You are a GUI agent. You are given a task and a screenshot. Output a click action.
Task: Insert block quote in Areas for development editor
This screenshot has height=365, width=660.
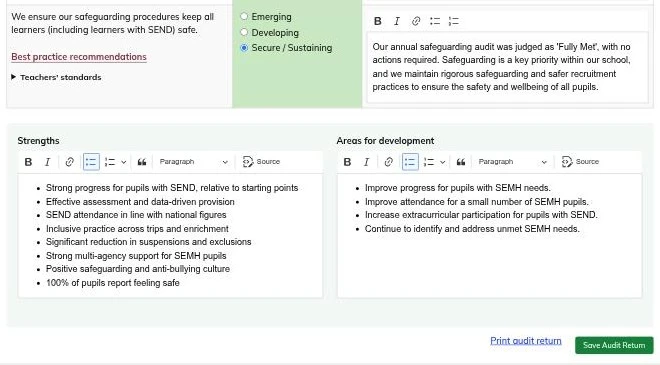461,162
